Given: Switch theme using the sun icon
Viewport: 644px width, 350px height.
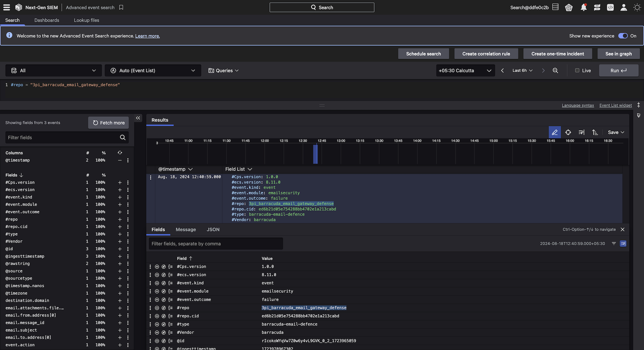Looking at the screenshot, I should (637, 7).
